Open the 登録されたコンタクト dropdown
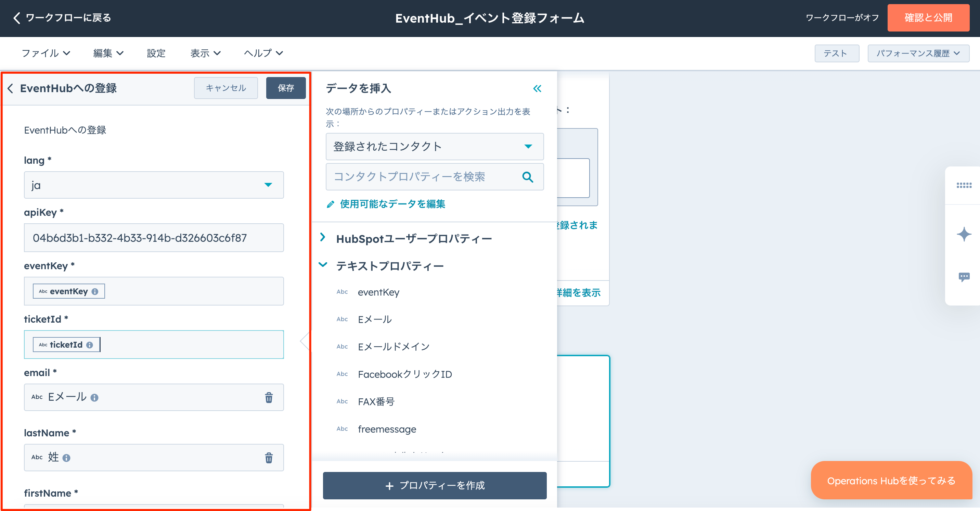The image size is (980, 511). 435,147
